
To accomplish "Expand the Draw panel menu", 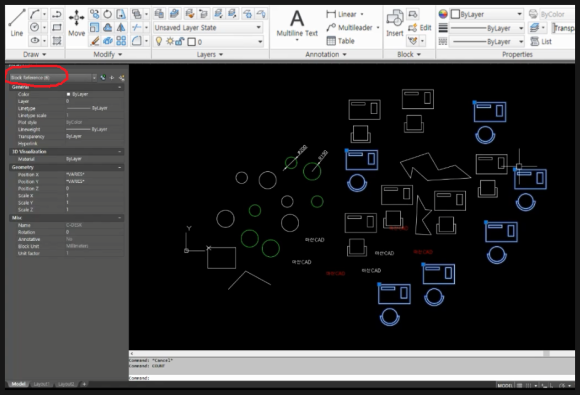I will tap(35, 54).
